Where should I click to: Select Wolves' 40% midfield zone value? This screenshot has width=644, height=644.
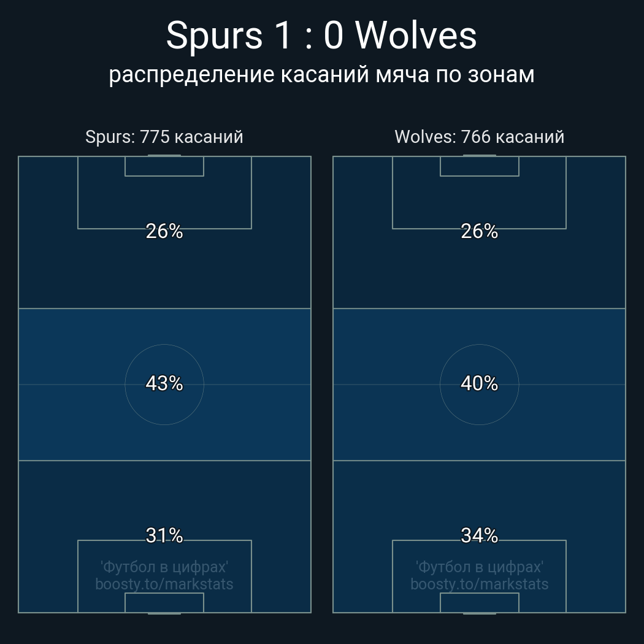(x=479, y=383)
